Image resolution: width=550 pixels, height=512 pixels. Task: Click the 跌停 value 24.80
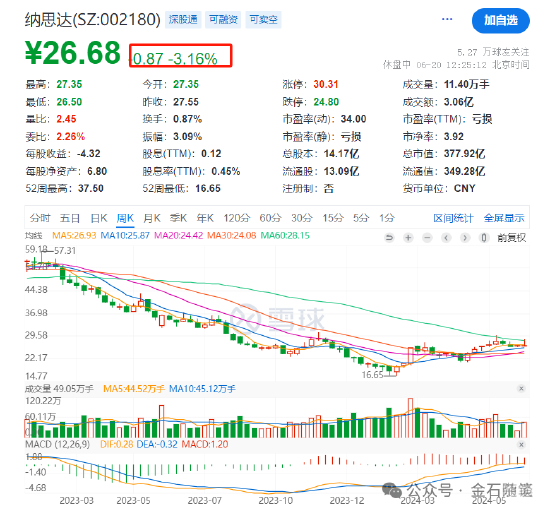point(326,102)
